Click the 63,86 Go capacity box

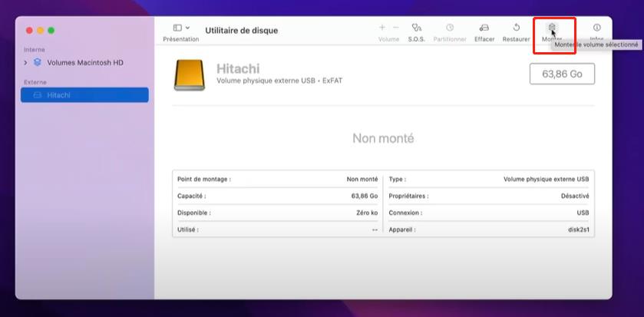(x=562, y=74)
